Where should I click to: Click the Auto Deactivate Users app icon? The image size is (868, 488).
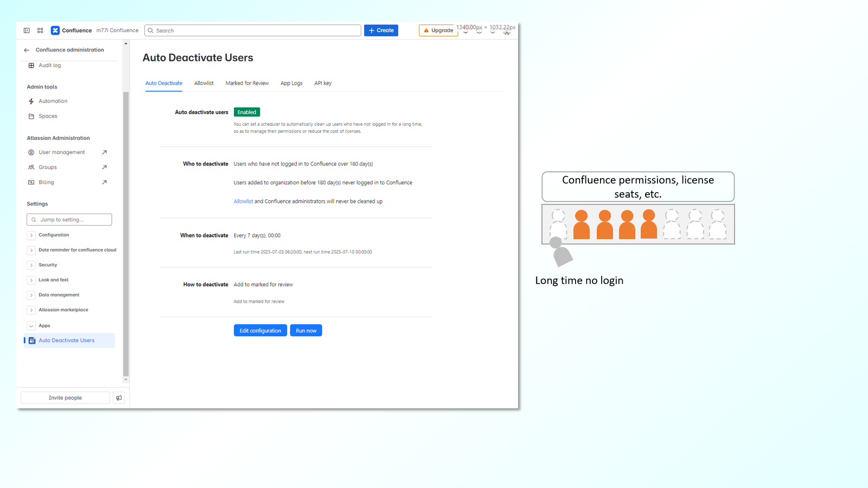(32, 341)
